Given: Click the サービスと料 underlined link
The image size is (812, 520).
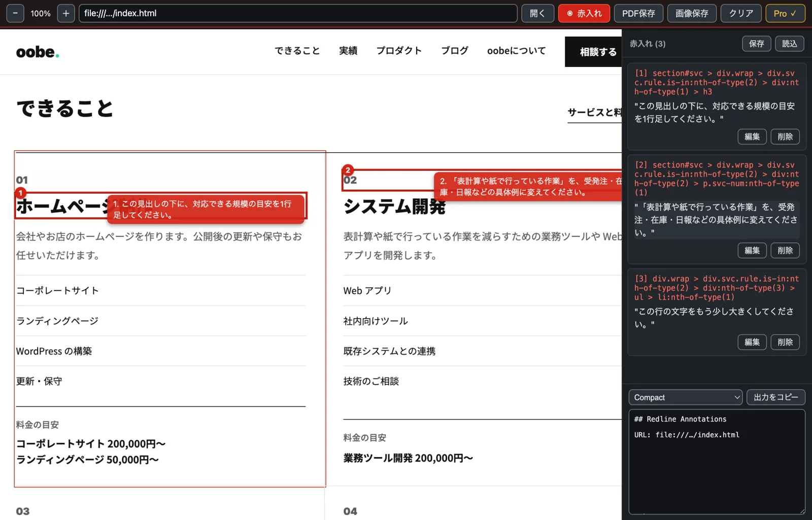Looking at the screenshot, I should click(594, 113).
